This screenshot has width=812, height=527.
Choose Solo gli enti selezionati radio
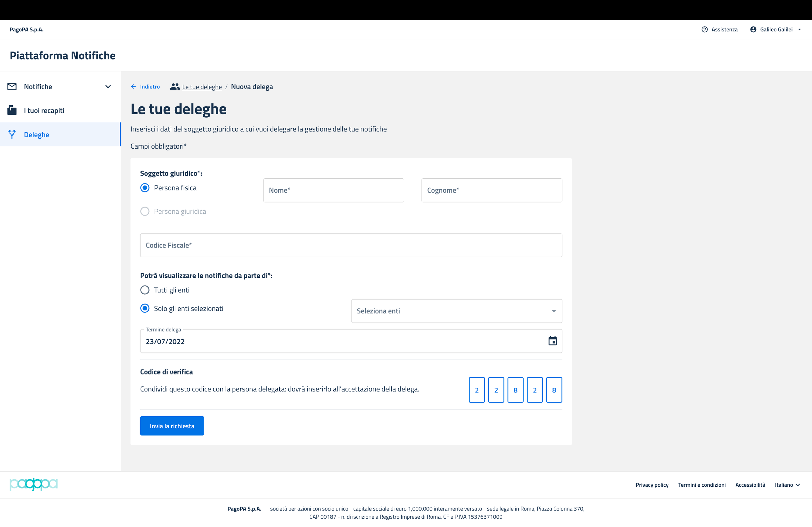point(145,309)
